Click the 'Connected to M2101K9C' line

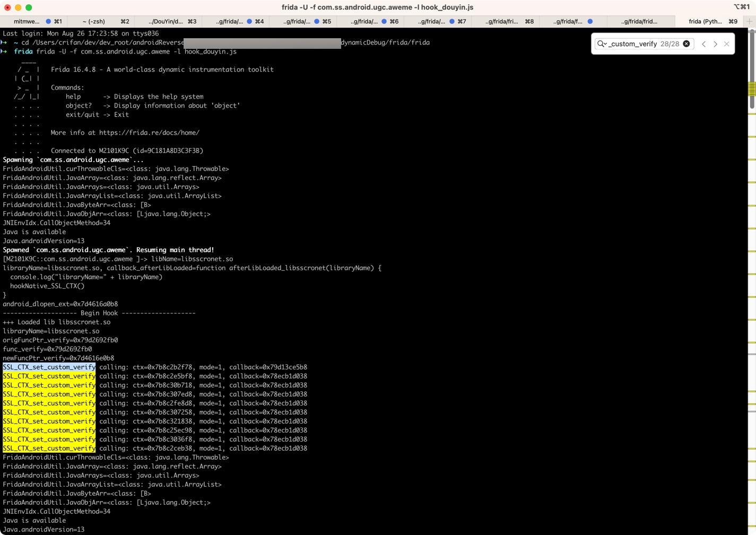[x=127, y=151]
